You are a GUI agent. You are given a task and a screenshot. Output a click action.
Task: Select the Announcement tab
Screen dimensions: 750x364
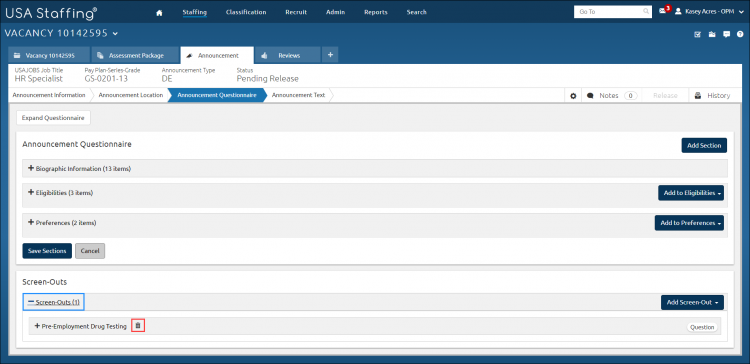217,55
